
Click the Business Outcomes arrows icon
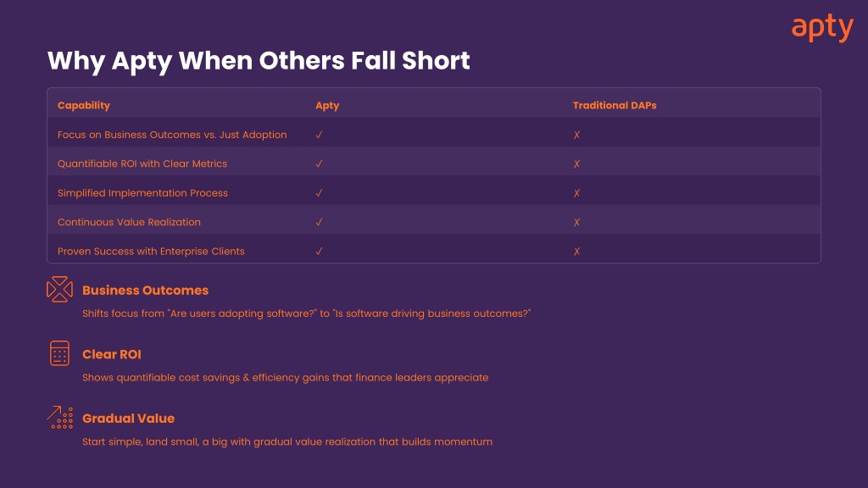(59, 290)
